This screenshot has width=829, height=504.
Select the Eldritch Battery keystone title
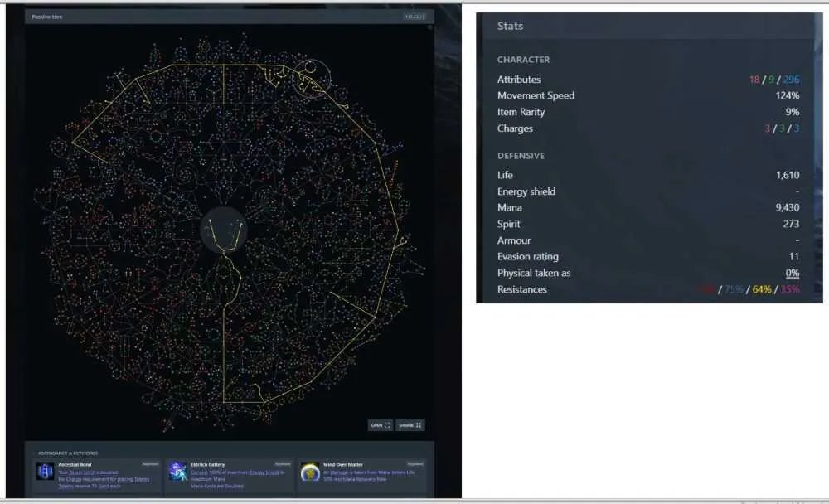(x=208, y=465)
